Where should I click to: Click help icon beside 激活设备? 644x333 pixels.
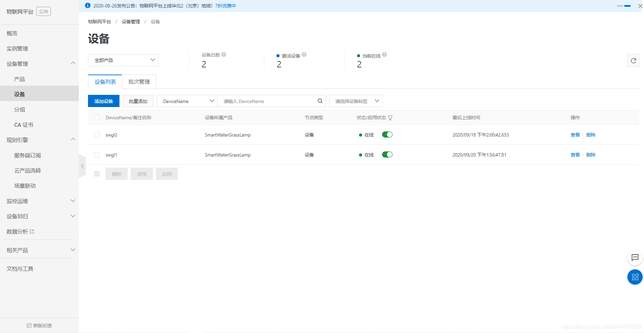304,55
